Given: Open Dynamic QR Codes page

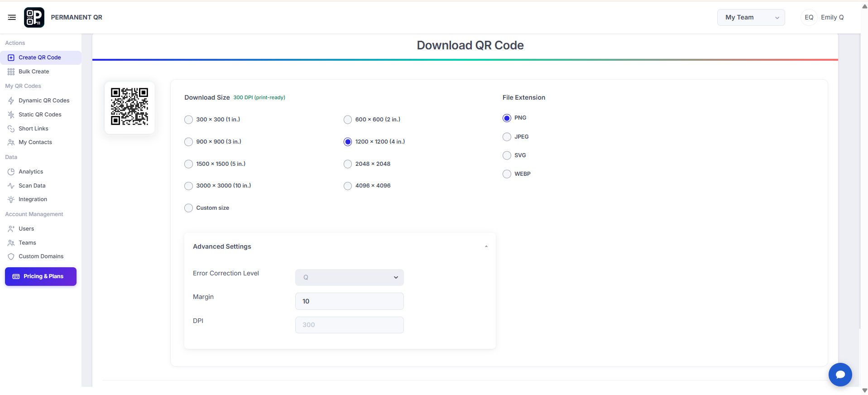Looking at the screenshot, I should click(44, 101).
